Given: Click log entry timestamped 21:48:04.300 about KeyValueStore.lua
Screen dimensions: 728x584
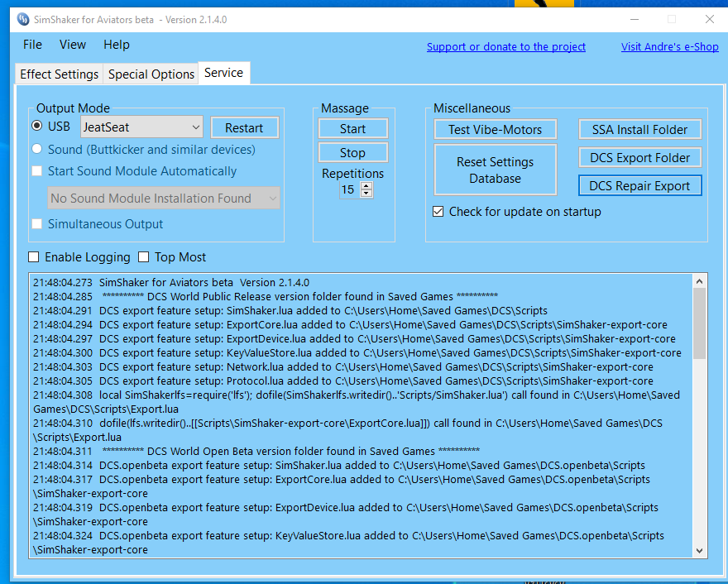Looking at the screenshot, I should point(357,353).
